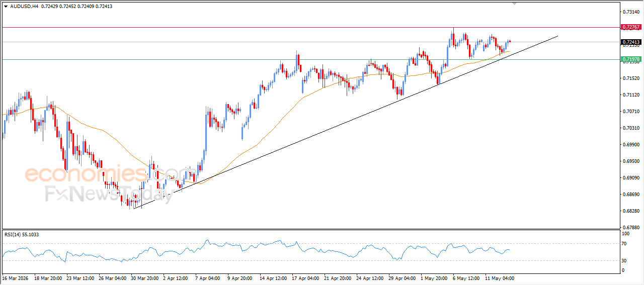Click the 11 May 04:00 time axis label
Image resolution: width=644 pixels, height=285 pixels.
500,277
